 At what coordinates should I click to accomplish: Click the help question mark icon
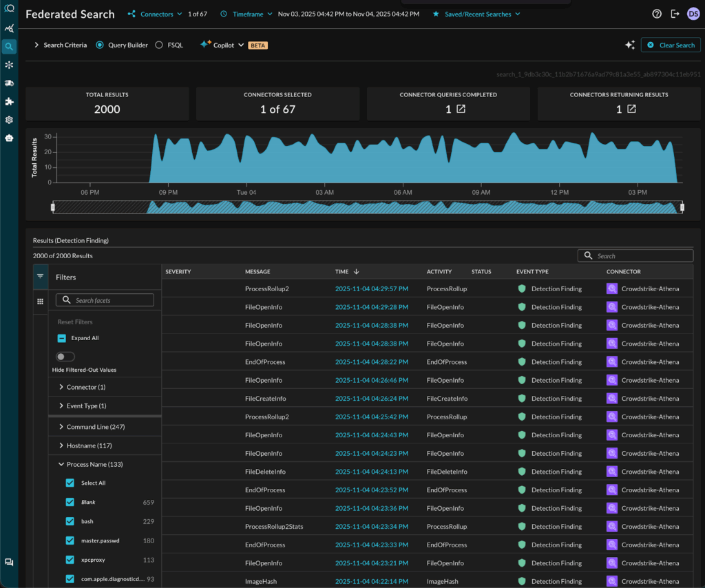(x=657, y=14)
